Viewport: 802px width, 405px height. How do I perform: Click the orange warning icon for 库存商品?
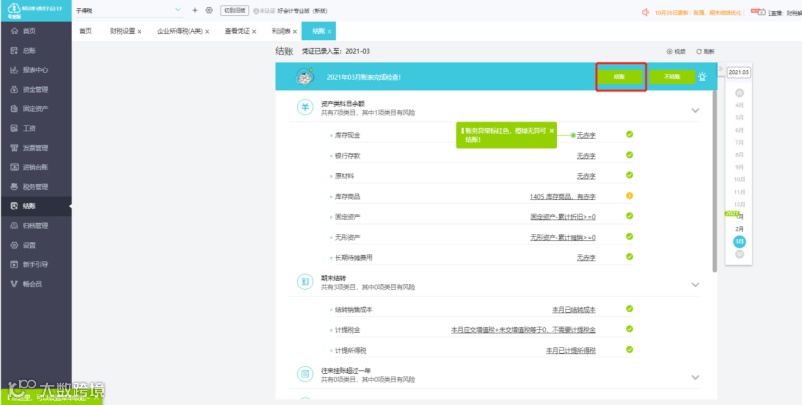(630, 196)
